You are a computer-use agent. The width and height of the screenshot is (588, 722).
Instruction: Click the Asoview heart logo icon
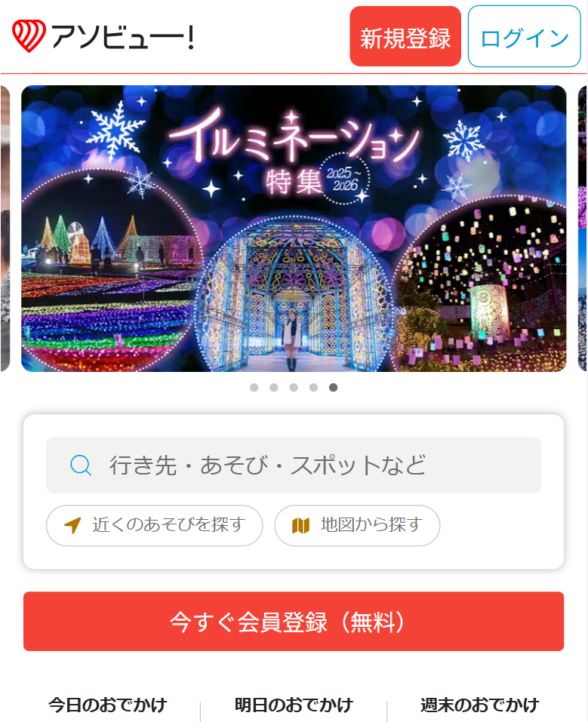coord(29,36)
